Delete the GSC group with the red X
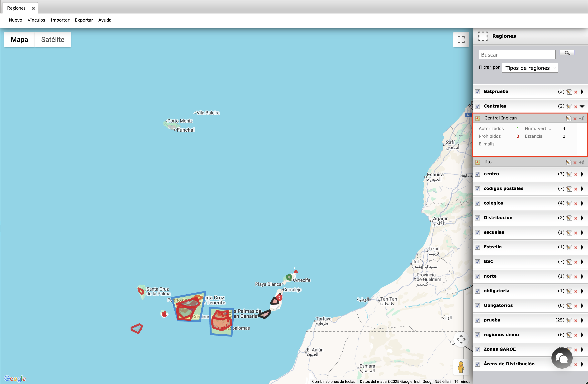This screenshot has height=384, width=588. coord(576,262)
